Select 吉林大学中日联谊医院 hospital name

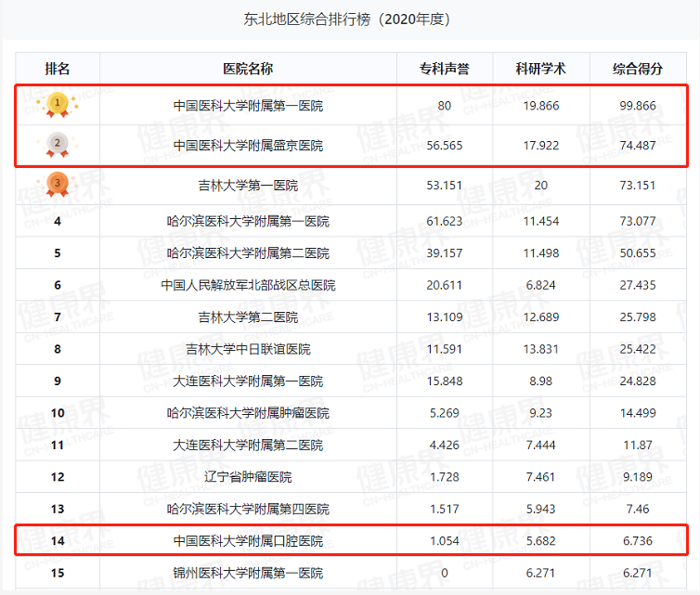click(248, 349)
